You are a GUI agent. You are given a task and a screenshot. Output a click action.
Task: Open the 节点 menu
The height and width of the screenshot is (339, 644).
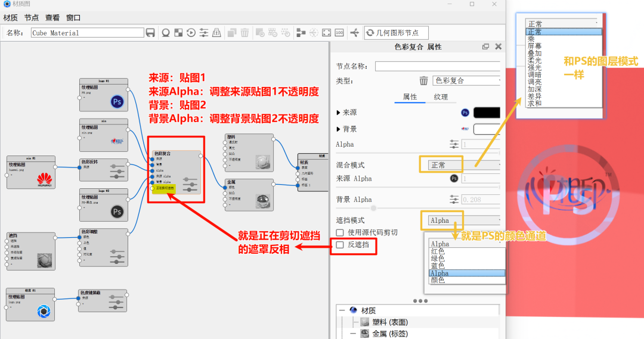[x=31, y=18]
